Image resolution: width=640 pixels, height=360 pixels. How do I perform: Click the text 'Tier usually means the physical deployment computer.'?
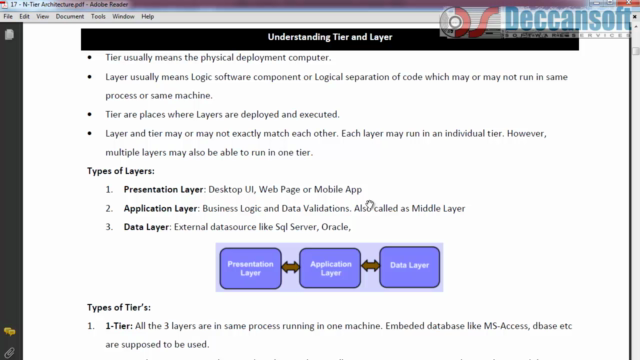pyautogui.click(x=218, y=58)
